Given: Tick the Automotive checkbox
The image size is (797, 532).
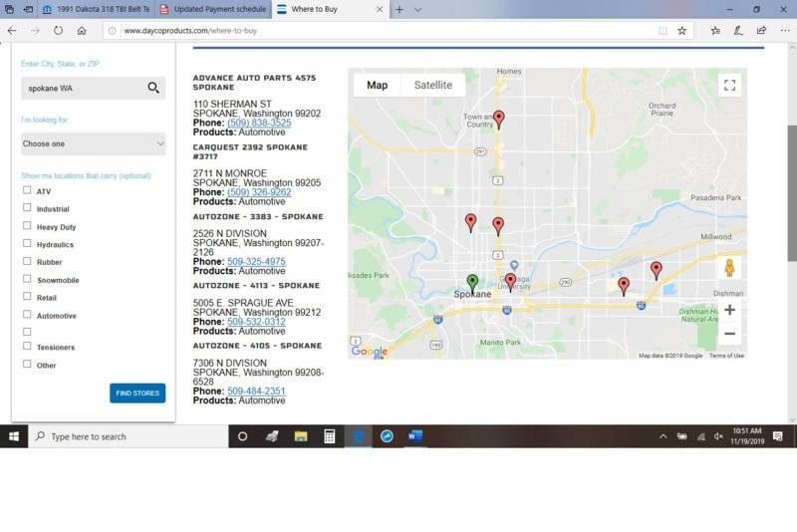Looking at the screenshot, I should click(28, 315).
